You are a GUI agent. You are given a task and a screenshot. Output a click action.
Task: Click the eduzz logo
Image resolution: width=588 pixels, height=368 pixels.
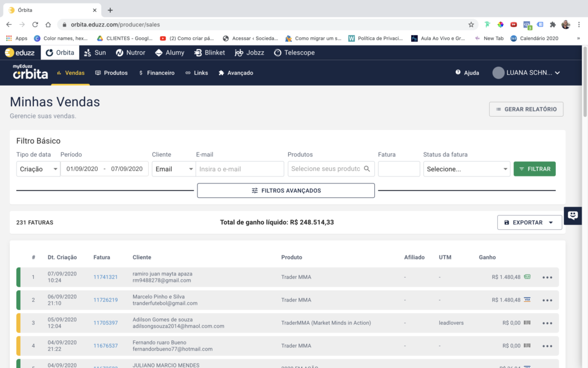(20, 52)
